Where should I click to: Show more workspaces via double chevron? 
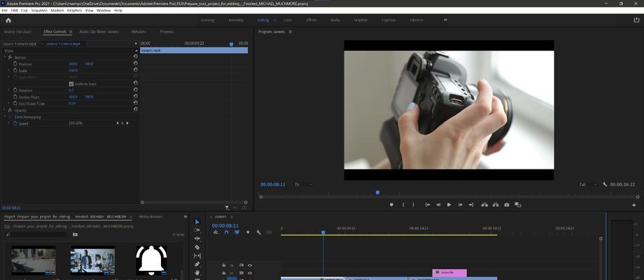tap(445, 20)
